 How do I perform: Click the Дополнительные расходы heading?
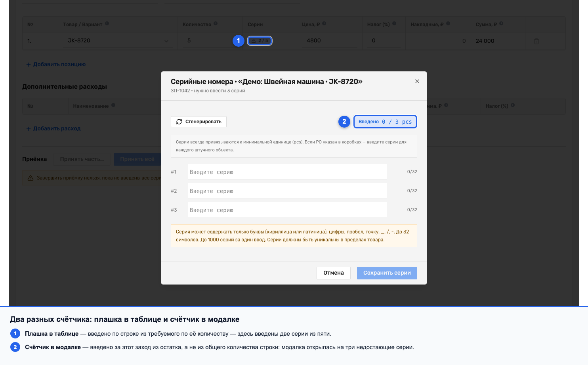pos(65,86)
